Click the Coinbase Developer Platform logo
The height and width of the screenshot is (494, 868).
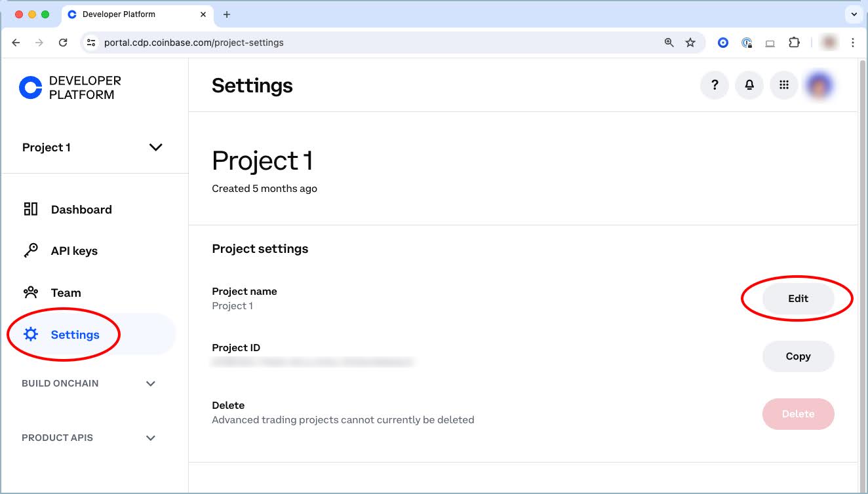click(70, 88)
